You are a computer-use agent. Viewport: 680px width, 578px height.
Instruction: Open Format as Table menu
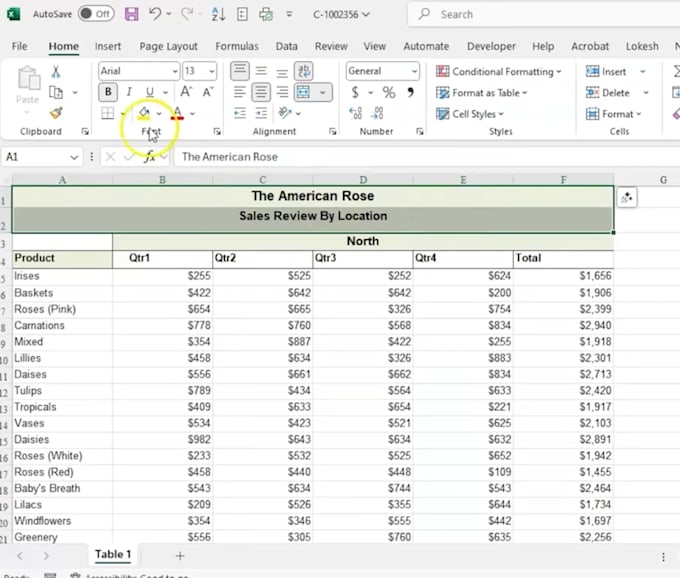[x=481, y=93]
